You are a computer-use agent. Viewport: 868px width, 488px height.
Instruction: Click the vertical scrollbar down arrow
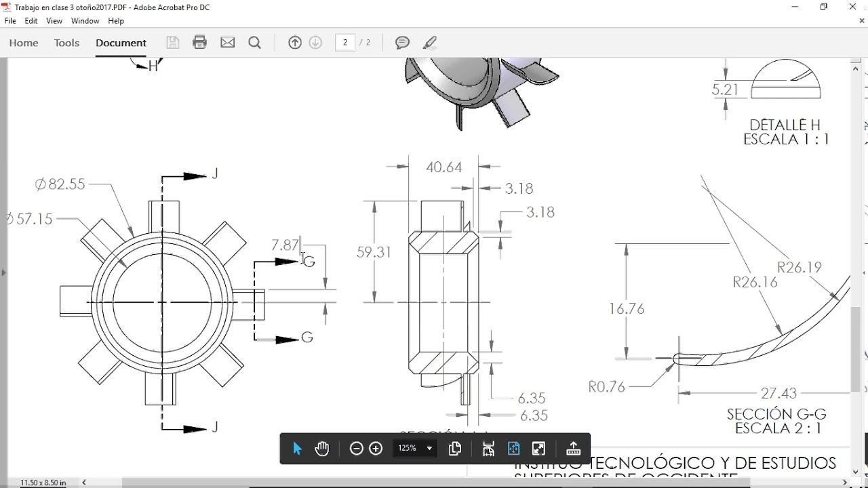[856, 472]
